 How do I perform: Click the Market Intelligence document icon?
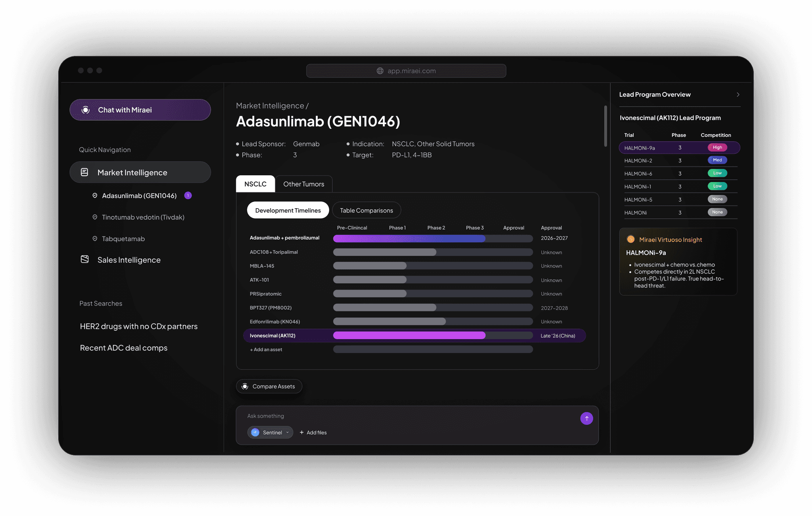tap(84, 172)
